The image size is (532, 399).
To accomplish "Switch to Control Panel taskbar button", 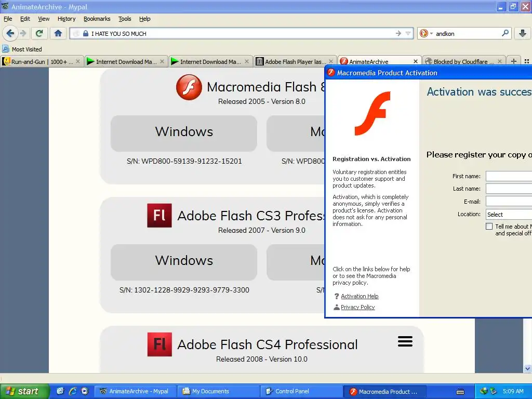I will coord(301,391).
